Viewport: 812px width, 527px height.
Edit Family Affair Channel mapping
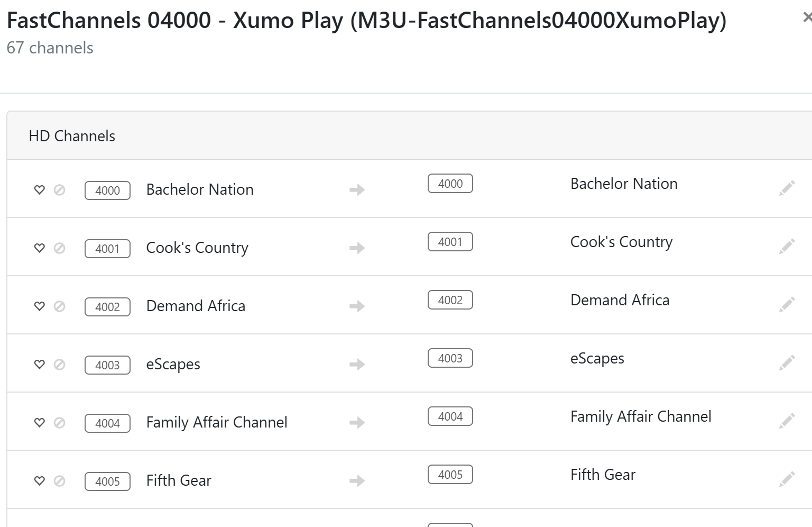tap(787, 421)
